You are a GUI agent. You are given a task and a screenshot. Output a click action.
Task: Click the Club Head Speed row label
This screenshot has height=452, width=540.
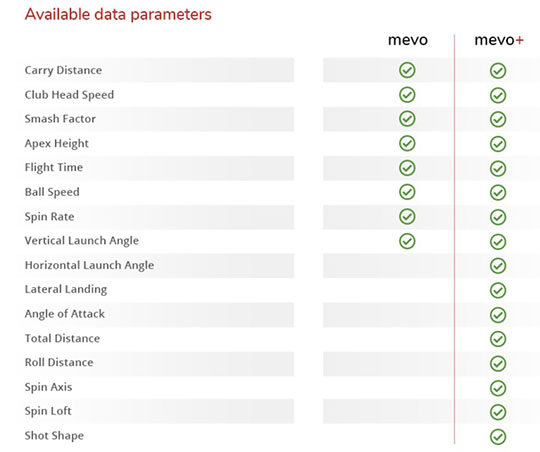click(69, 95)
